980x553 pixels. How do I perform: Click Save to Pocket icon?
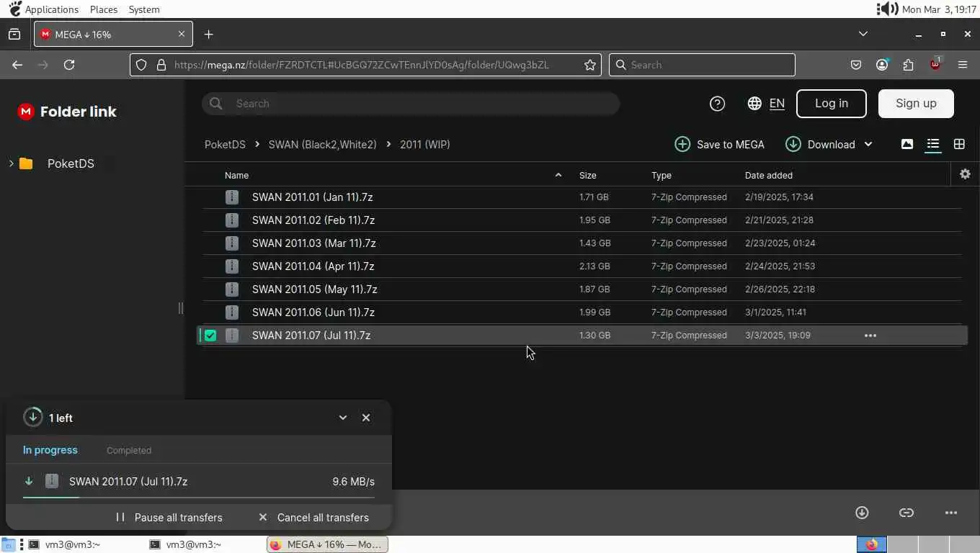(x=856, y=65)
